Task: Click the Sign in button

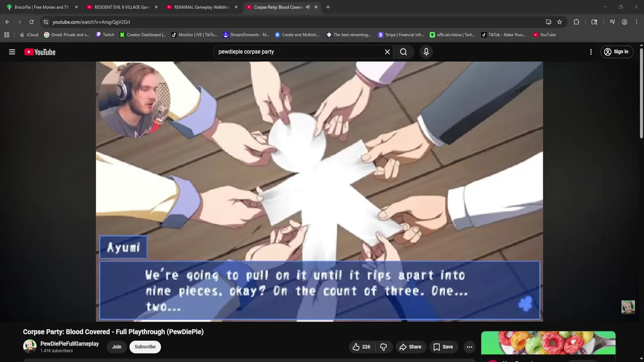Action: click(x=616, y=52)
